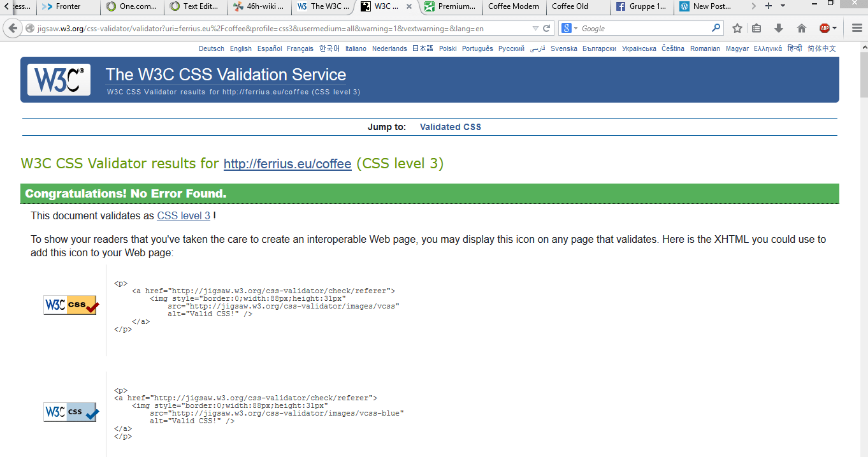Select Deutsch language
This screenshot has width=868, height=457.
coord(212,48)
